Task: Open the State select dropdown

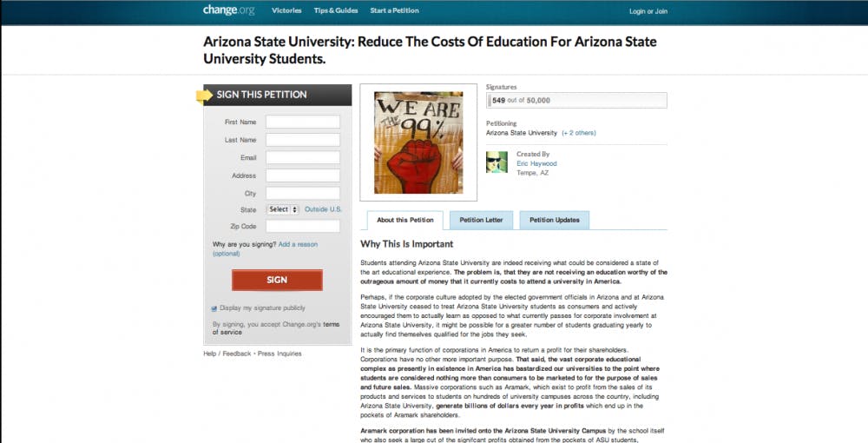Action: [283, 209]
